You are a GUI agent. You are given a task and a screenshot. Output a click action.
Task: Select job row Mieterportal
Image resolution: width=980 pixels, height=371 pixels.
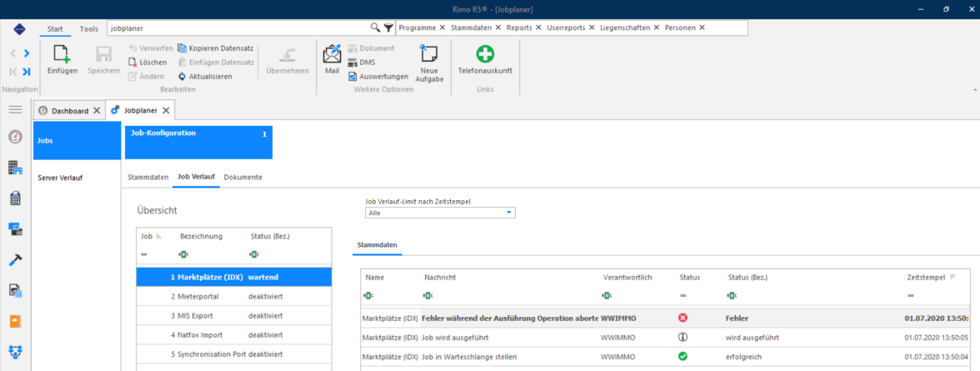(234, 297)
